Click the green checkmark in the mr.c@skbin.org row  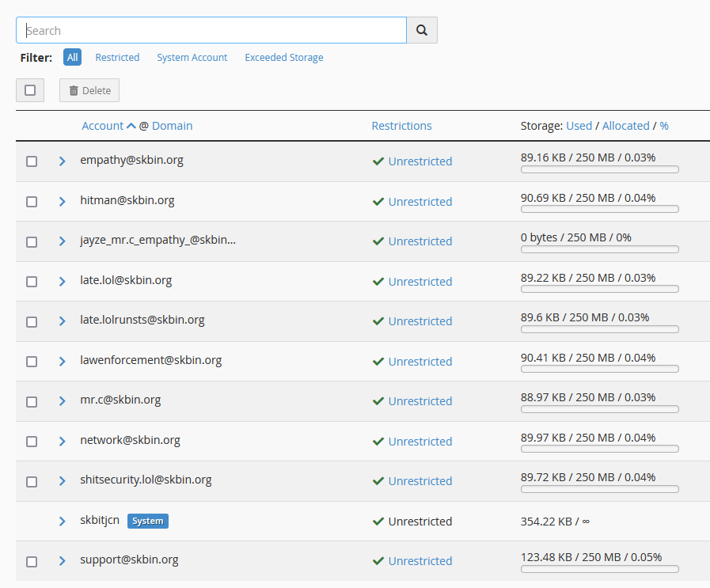click(x=378, y=401)
